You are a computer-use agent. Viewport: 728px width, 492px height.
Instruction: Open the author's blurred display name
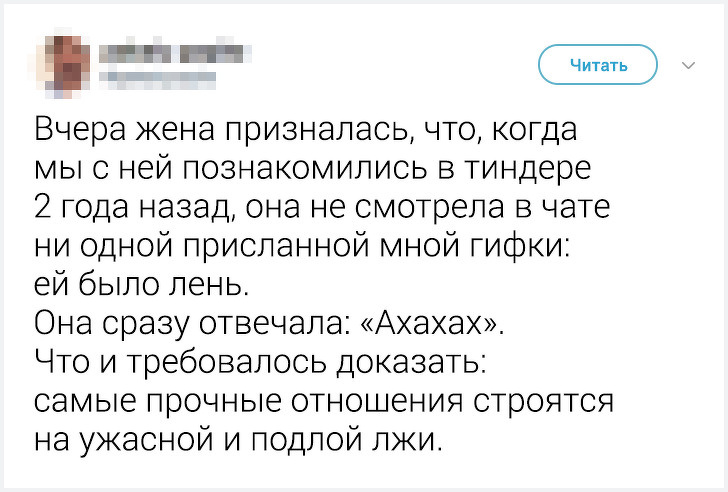[x=175, y=53]
